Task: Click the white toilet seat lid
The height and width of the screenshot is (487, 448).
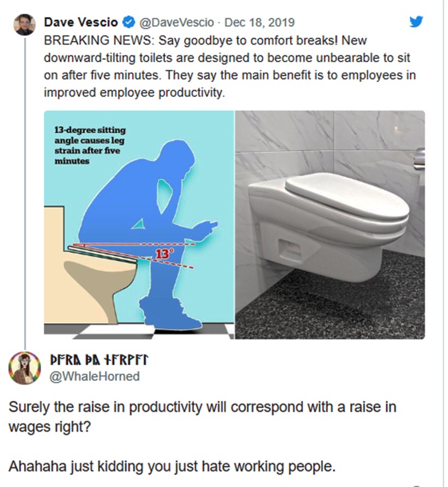Action: [x=346, y=195]
